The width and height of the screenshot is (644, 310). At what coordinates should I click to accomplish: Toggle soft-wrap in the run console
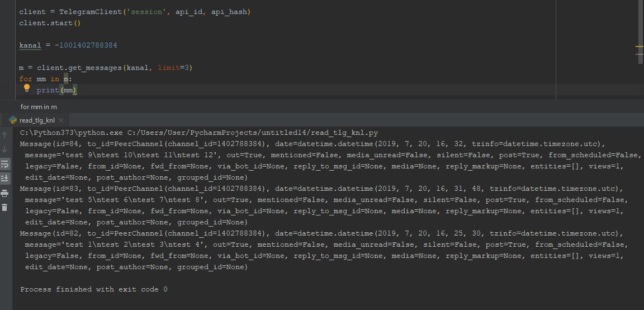4,163
